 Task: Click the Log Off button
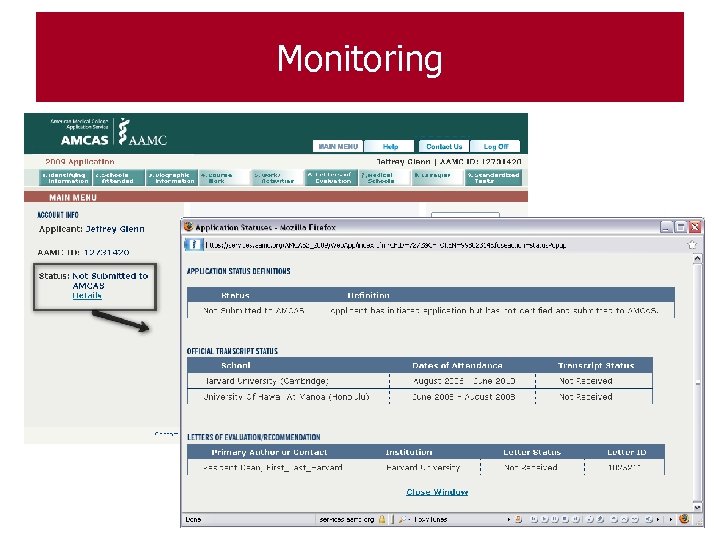pyautogui.click(x=496, y=146)
